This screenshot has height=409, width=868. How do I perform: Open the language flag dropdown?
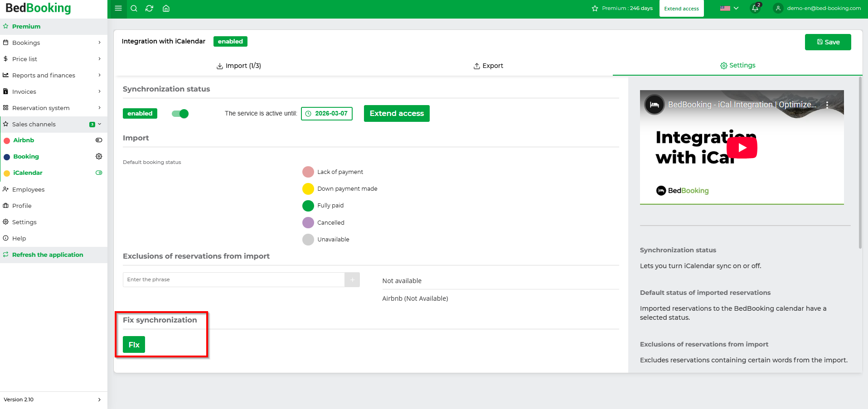coord(729,8)
